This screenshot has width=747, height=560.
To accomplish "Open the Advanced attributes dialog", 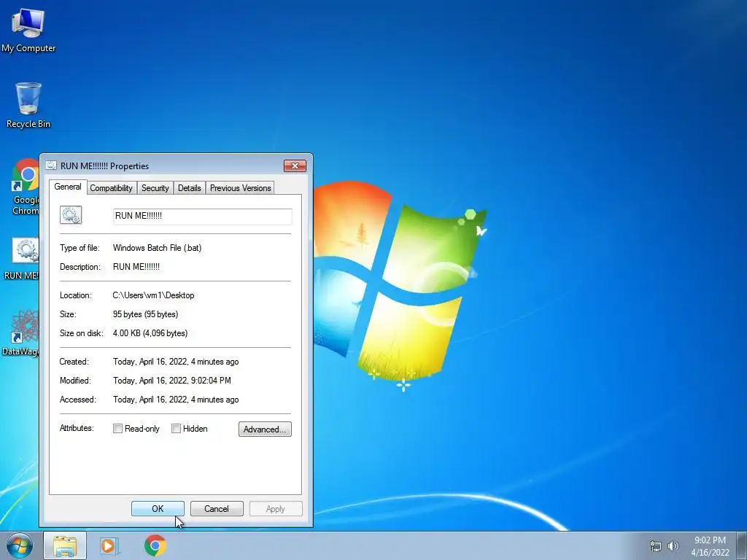I will (265, 429).
